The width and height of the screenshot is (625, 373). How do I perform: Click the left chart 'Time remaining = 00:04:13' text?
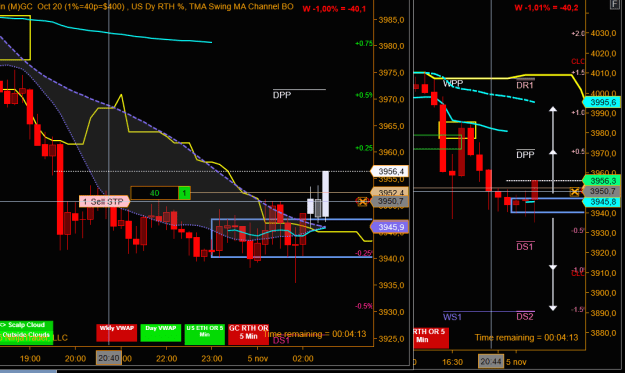click(x=315, y=334)
